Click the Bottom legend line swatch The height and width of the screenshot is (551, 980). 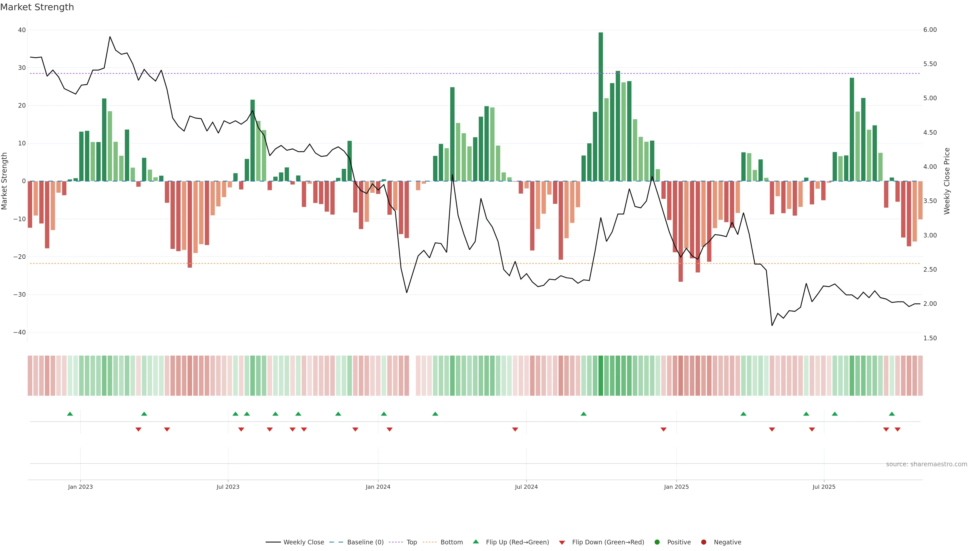[430, 542]
